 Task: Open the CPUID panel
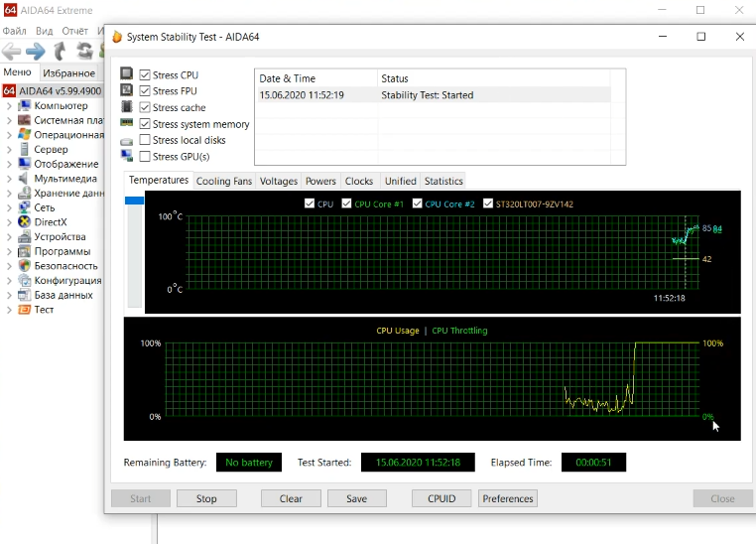click(x=441, y=498)
